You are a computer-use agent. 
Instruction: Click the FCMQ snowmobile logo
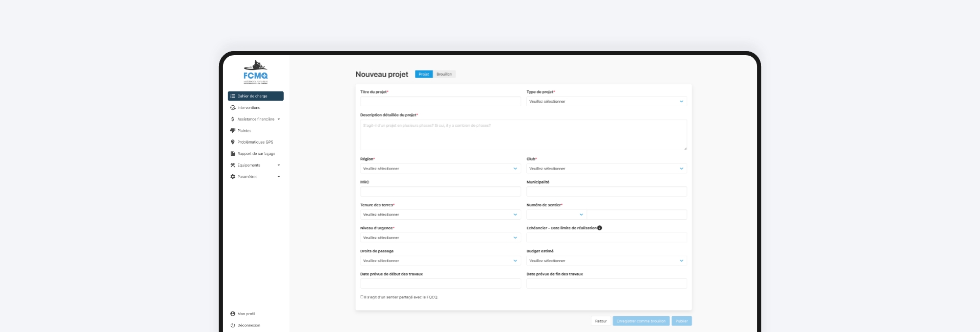click(x=256, y=72)
